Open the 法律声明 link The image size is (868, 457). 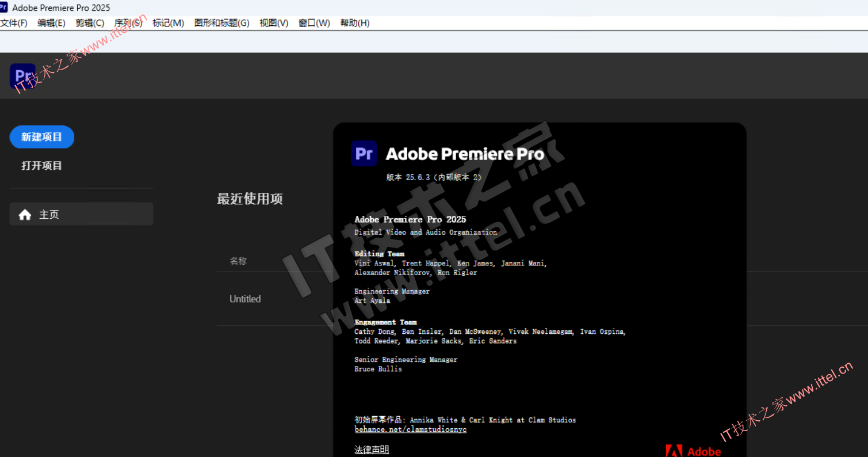click(x=372, y=450)
